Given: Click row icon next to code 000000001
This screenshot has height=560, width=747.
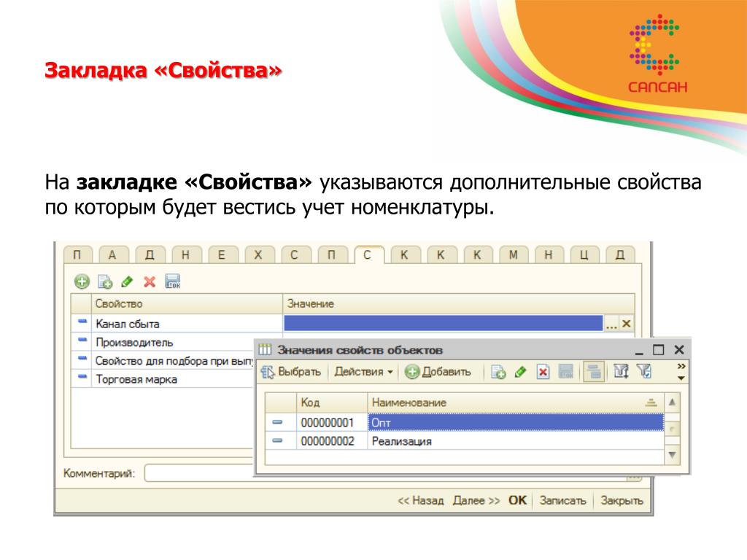Looking at the screenshot, I should pos(277,422).
